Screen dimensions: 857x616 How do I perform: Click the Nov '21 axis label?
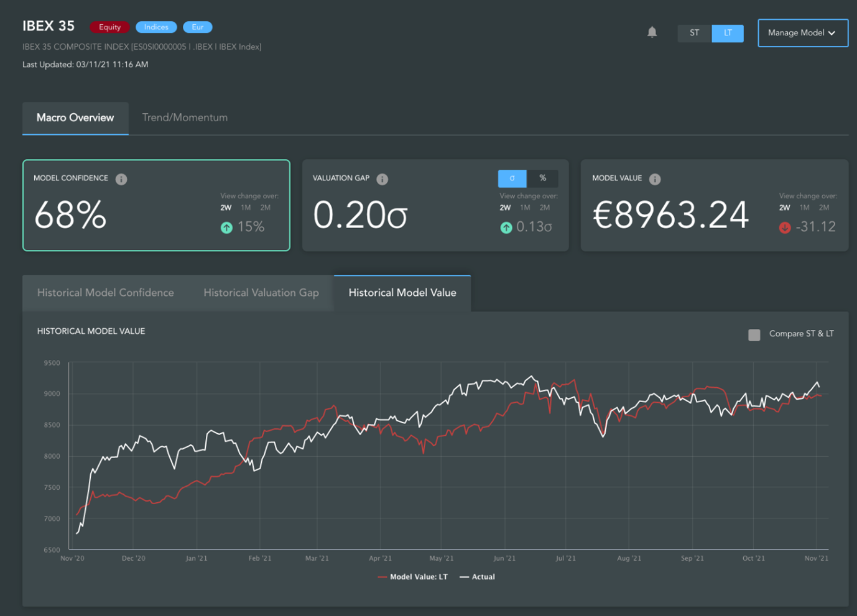click(x=817, y=558)
